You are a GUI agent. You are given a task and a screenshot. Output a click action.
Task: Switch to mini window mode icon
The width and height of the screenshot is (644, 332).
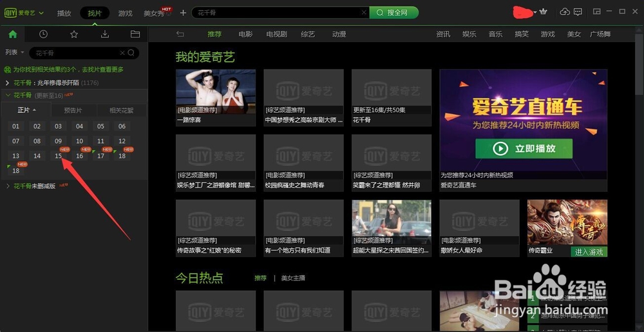(597, 12)
